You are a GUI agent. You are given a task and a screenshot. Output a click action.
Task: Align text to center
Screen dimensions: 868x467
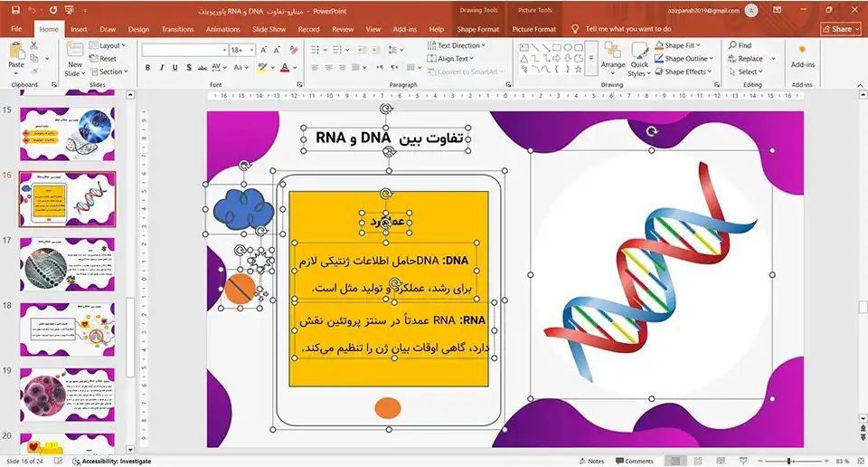(328, 68)
